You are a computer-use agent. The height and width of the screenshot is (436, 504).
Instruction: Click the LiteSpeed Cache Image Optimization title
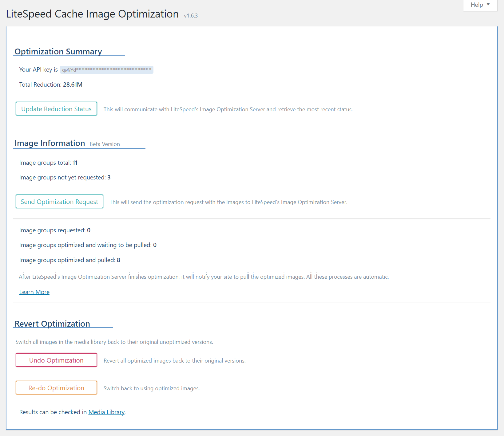pyautogui.click(x=92, y=14)
